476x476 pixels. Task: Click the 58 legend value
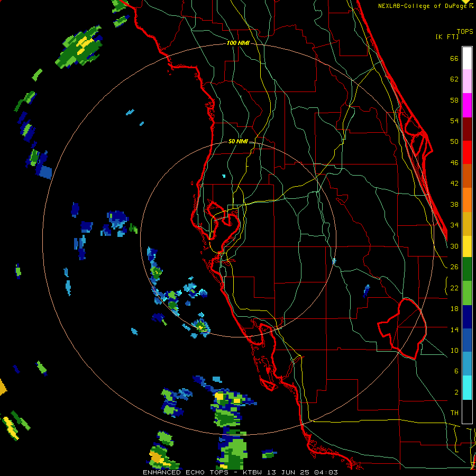(454, 100)
